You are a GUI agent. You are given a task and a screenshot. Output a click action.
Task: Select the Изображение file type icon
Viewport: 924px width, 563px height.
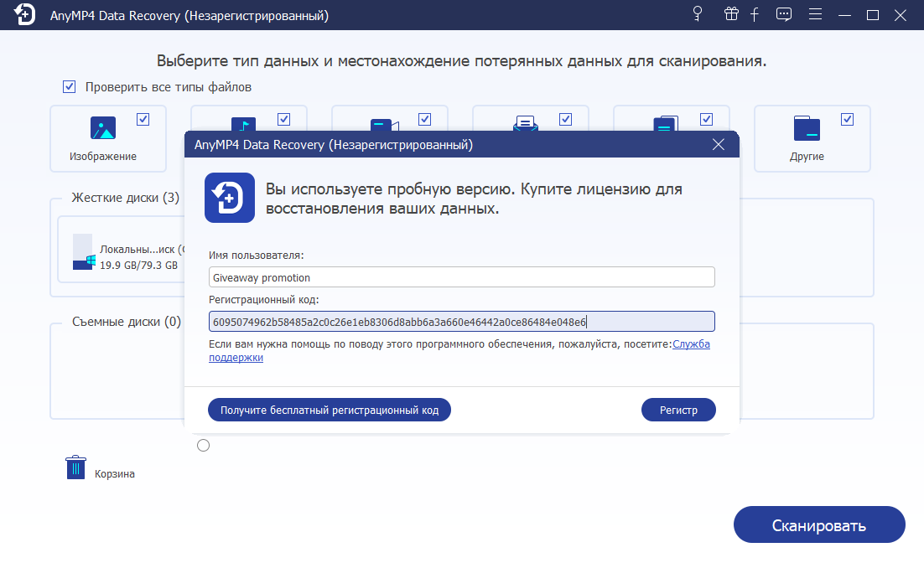pyautogui.click(x=103, y=127)
